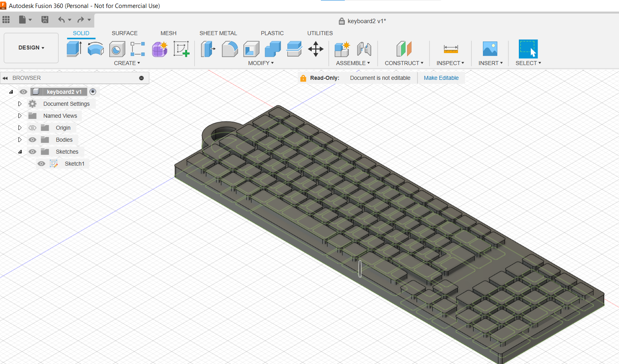Open the CONSTRUCT dropdown menu
The image size is (619, 364).
404,63
